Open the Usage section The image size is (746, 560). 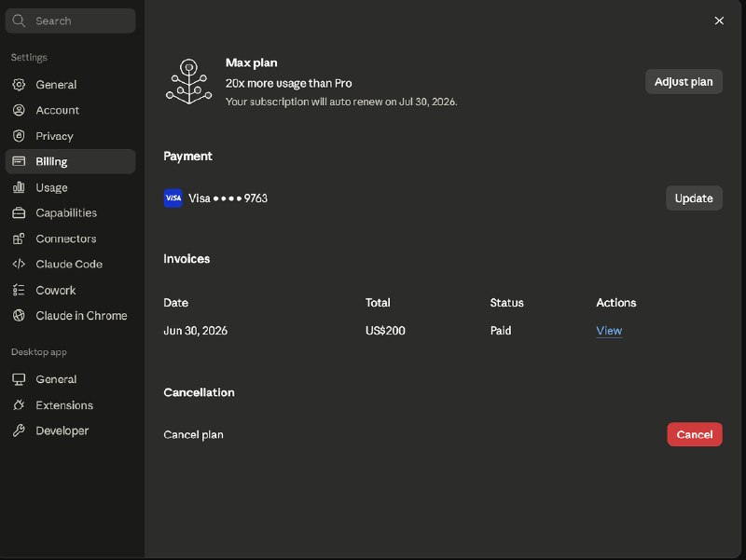[71, 187]
